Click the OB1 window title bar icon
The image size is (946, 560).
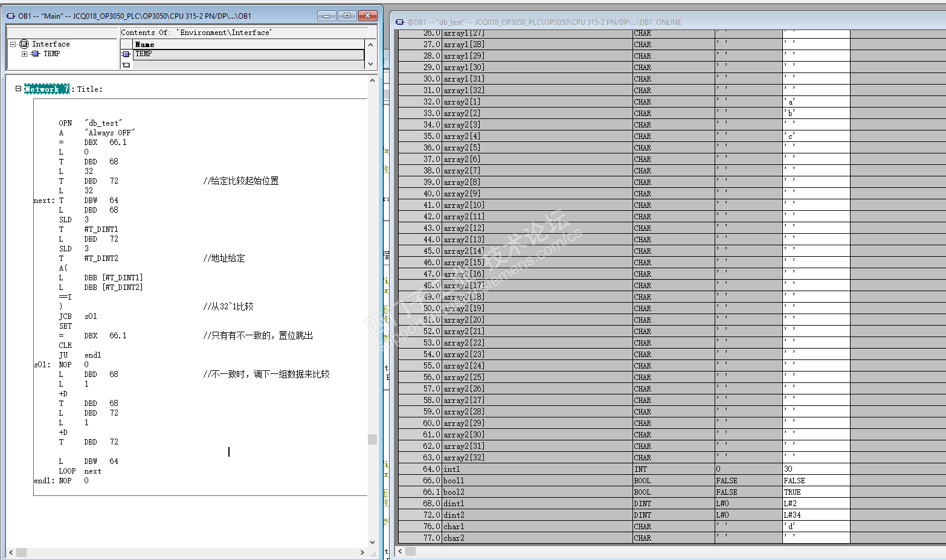point(11,16)
